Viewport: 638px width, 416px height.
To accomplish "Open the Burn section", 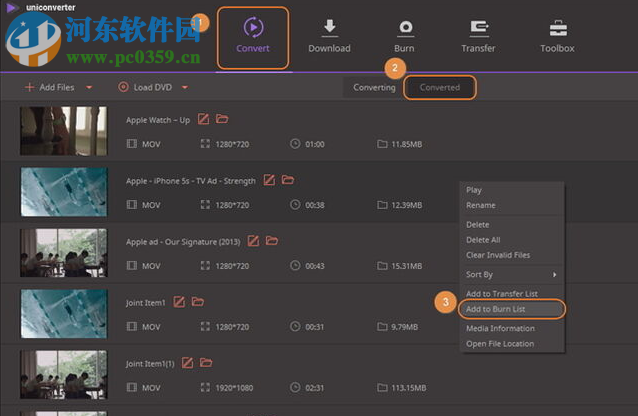I will (x=404, y=37).
